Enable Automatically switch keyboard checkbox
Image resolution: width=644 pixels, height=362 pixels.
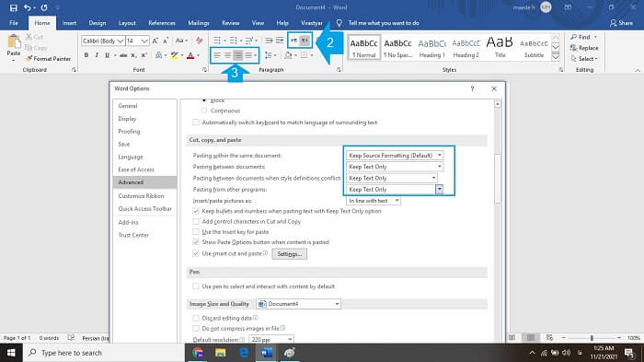click(196, 123)
